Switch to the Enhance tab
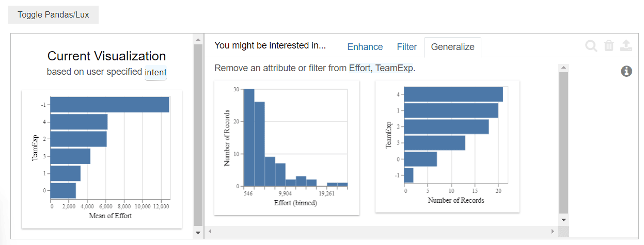 point(365,47)
